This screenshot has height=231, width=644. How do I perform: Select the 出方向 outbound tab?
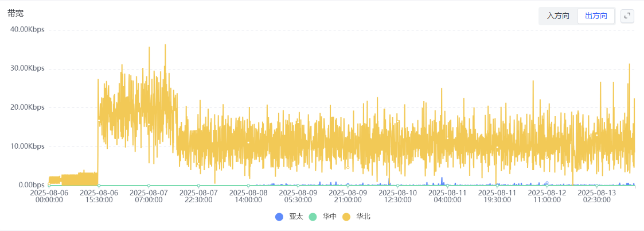[596, 16]
